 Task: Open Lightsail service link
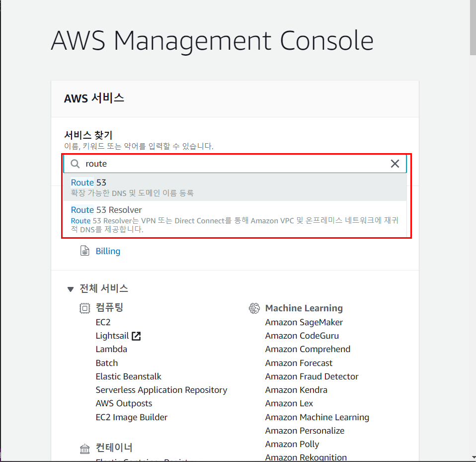click(x=112, y=336)
